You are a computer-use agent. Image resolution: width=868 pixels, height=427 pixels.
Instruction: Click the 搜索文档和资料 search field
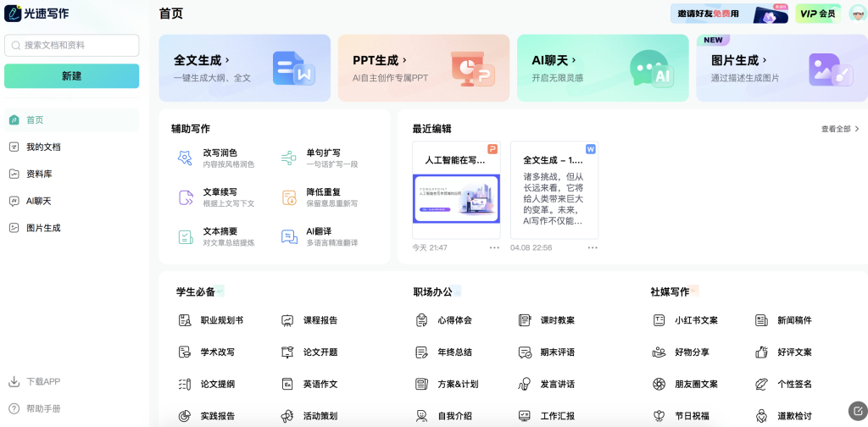point(71,46)
